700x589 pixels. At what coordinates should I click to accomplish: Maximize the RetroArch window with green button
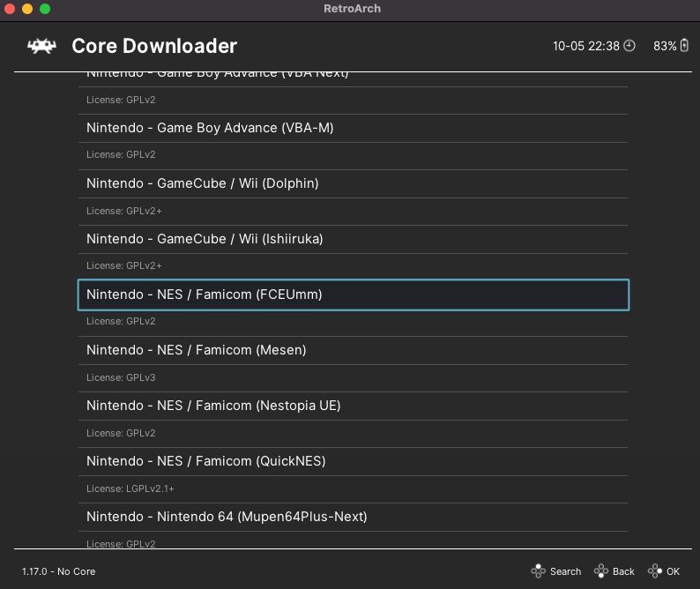pyautogui.click(x=45, y=9)
